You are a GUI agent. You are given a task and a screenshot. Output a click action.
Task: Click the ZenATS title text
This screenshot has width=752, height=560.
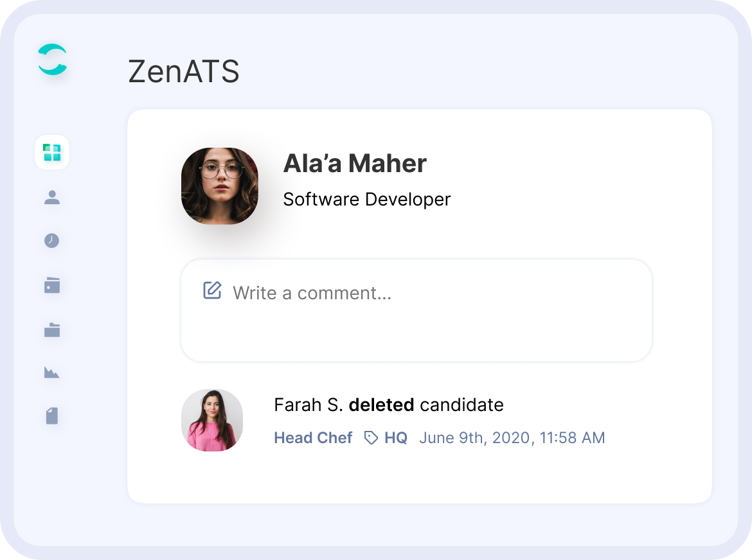click(x=184, y=72)
